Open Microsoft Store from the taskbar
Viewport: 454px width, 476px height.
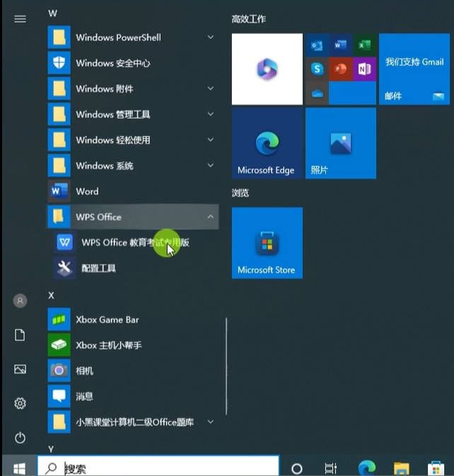point(436,468)
